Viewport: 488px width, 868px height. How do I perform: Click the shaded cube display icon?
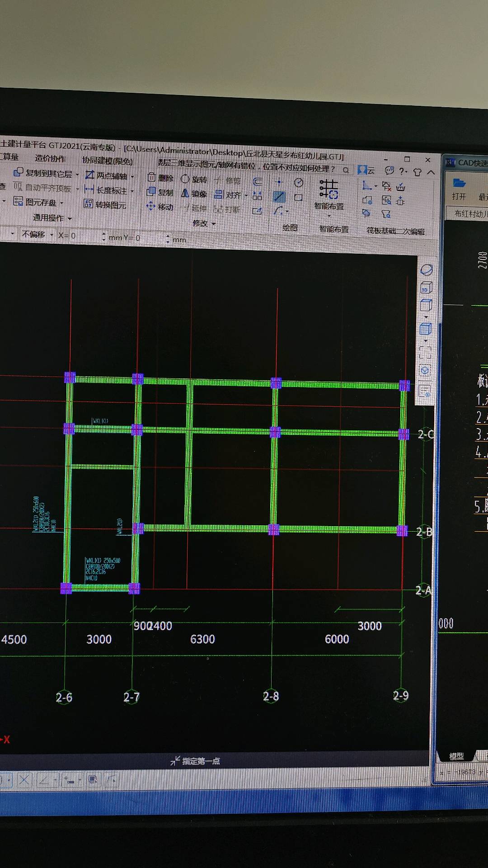(425, 329)
